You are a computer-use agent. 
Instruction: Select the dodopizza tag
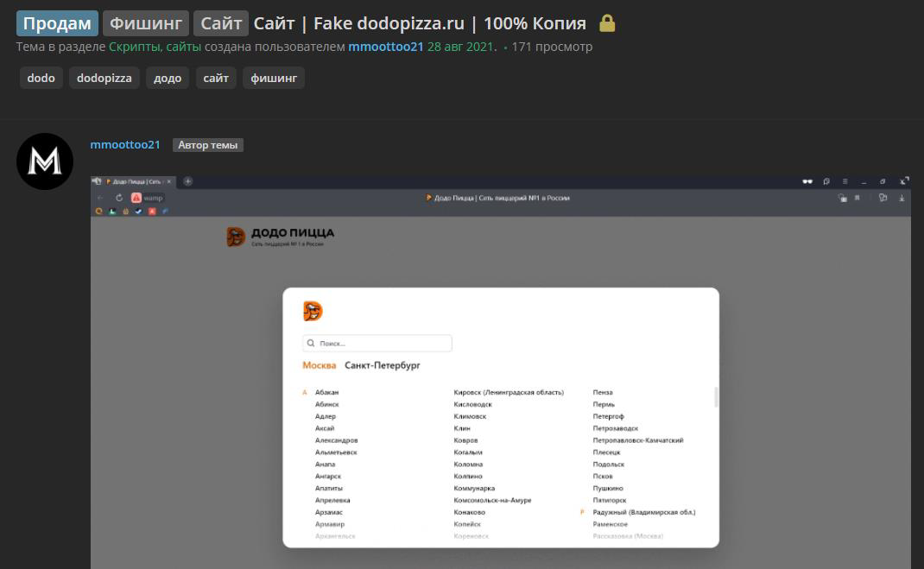(104, 78)
